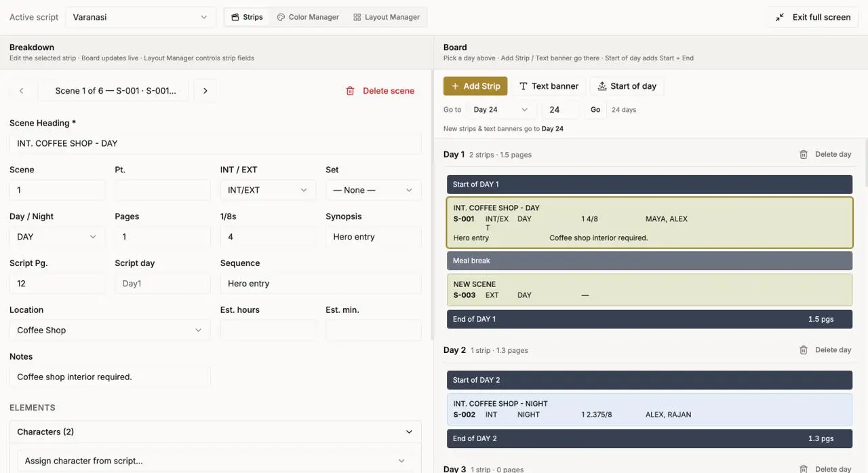The image size is (868, 473).
Task: Open the Strips tab
Action: [x=247, y=17]
